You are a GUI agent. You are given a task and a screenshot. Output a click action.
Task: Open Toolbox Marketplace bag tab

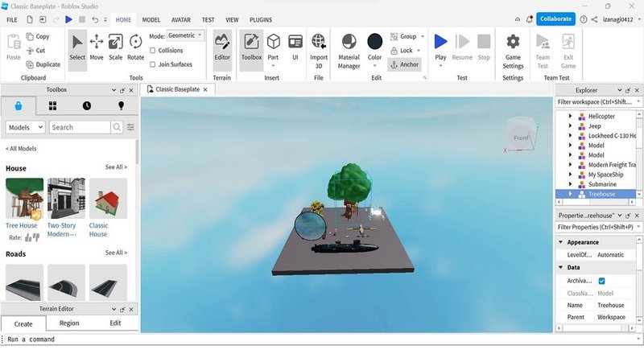click(18, 106)
